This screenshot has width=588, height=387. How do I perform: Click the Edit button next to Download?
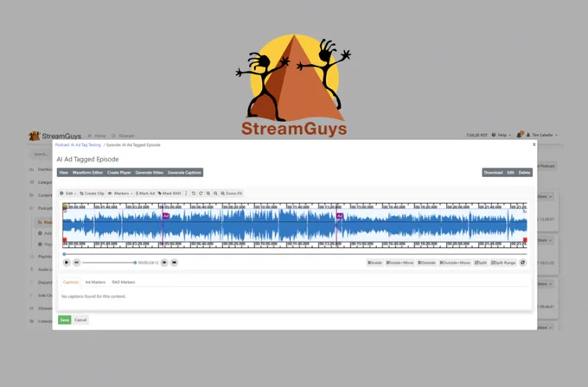click(510, 172)
